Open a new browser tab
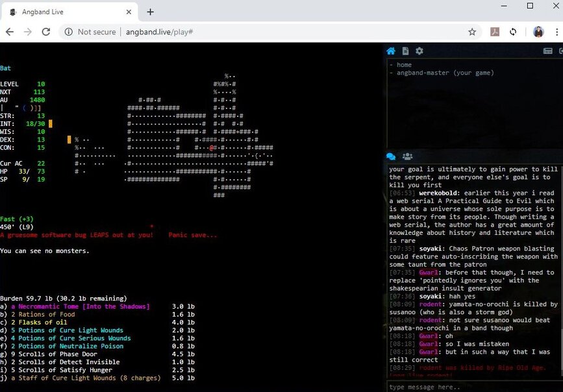 (150, 12)
